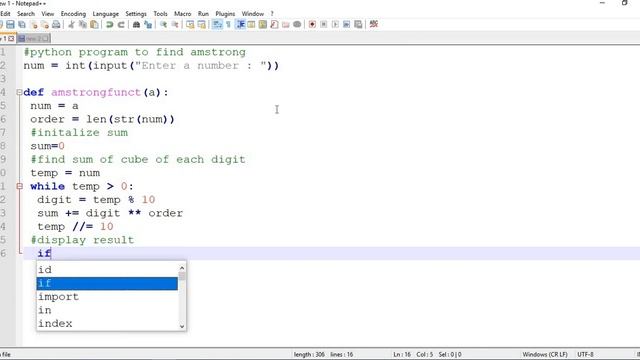This screenshot has height=360, width=640.
Task: Choose 'id' from the autocomplete list
Action: tap(107, 270)
